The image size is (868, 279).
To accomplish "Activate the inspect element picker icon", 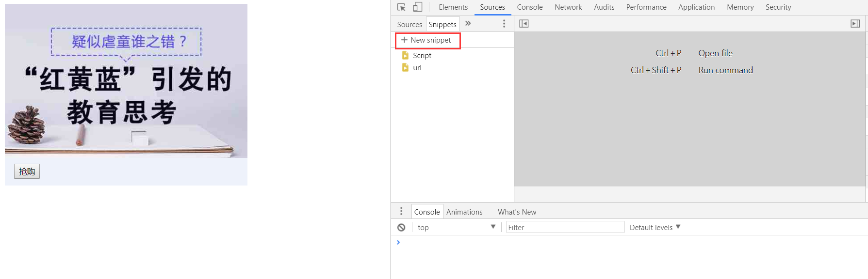I will pyautogui.click(x=401, y=7).
